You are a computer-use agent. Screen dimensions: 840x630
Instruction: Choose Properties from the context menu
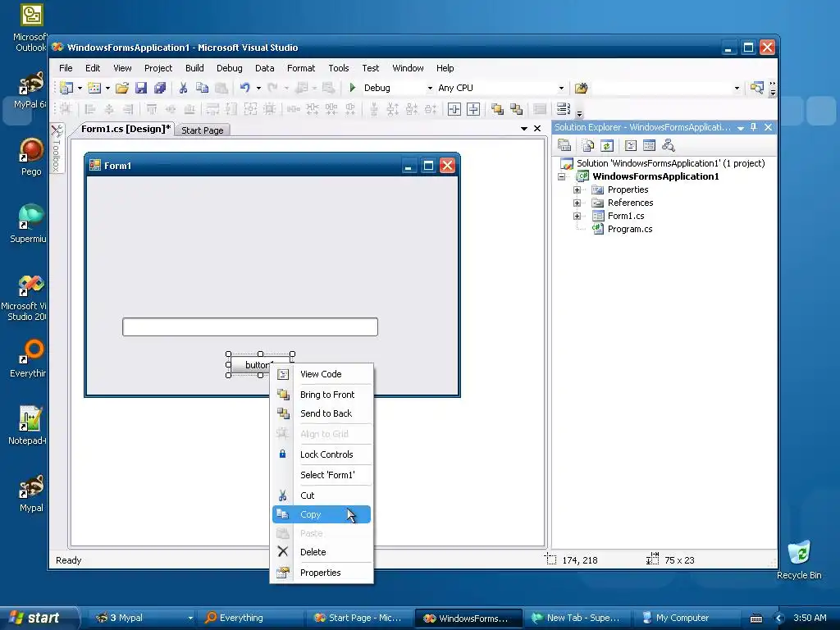pos(322,573)
